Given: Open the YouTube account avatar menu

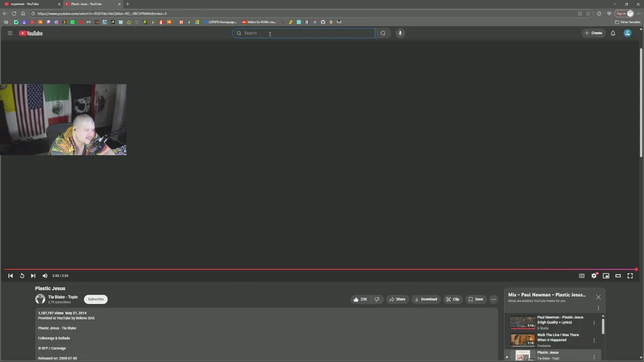Looking at the screenshot, I should (x=627, y=33).
